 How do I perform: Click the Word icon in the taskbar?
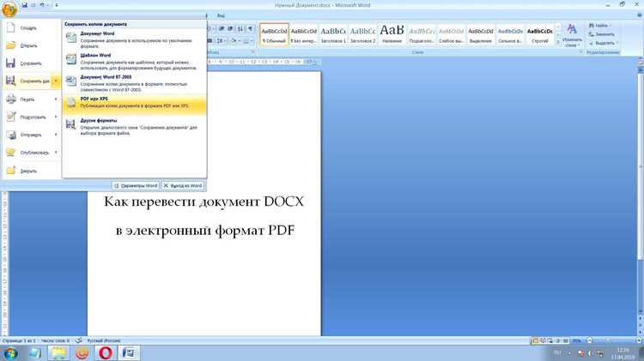(129, 352)
